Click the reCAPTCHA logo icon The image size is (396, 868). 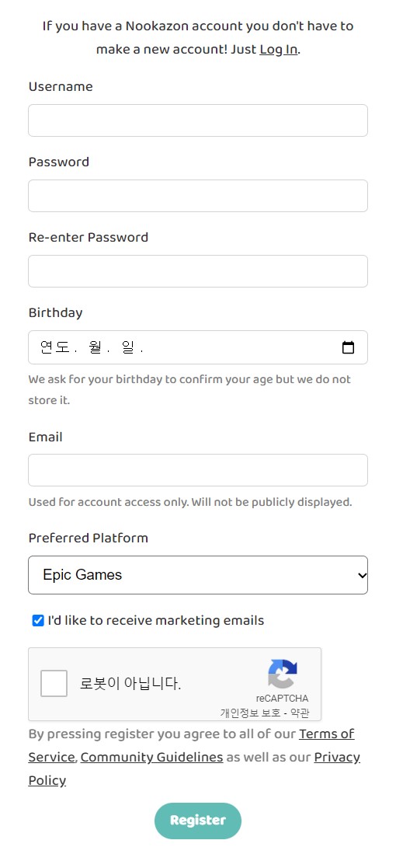tap(283, 673)
